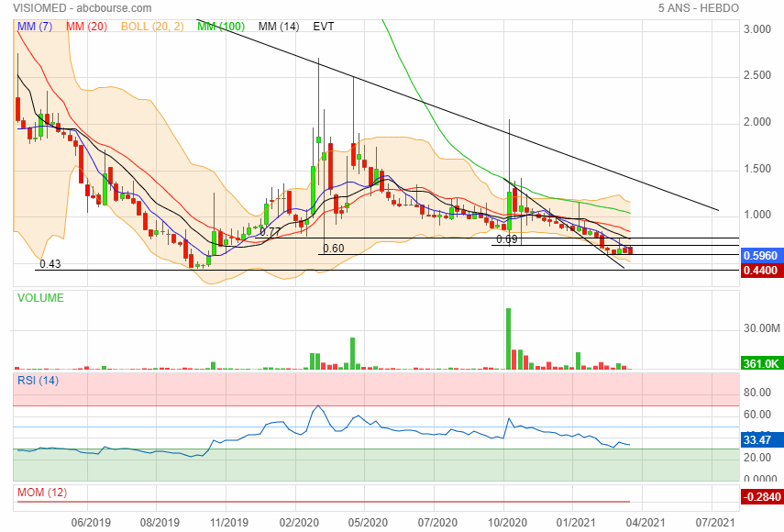Click the 0.43 support level label
784x532 pixels.
point(50,264)
